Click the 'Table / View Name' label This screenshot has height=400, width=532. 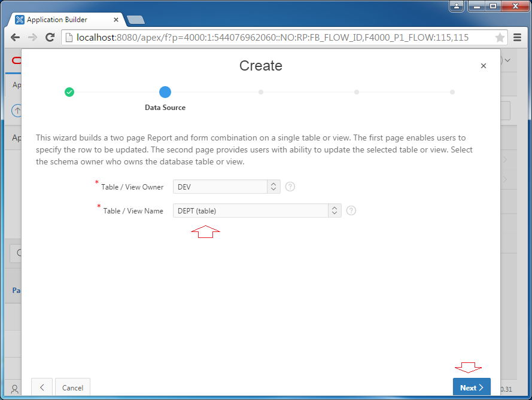click(x=133, y=211)
